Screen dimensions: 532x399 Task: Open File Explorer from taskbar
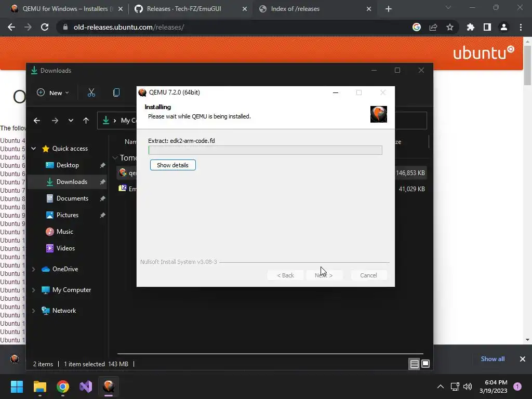click(x=39, y=387)
